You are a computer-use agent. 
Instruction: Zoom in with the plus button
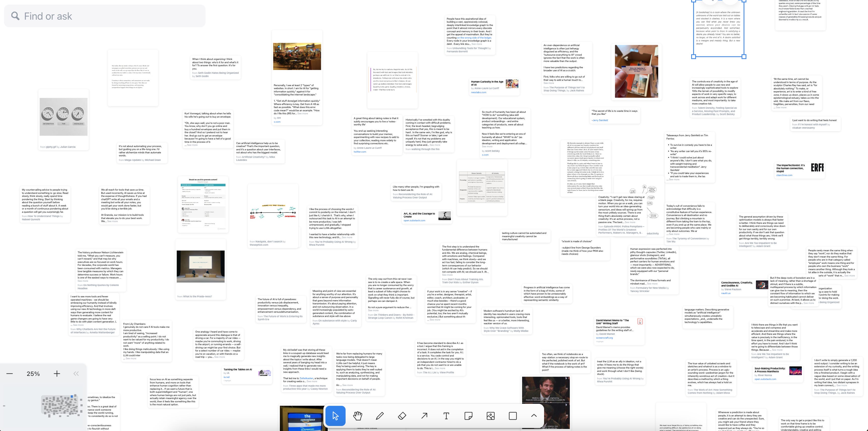[x=57, y=373]
